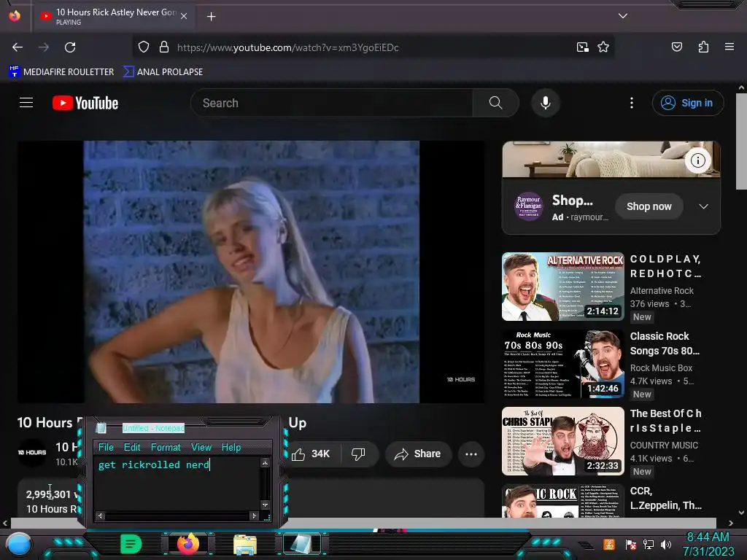The width and height of the screenshot is (747, 560).
Task: Open YouTube settings three-dot menu
Action: [631, 103]
